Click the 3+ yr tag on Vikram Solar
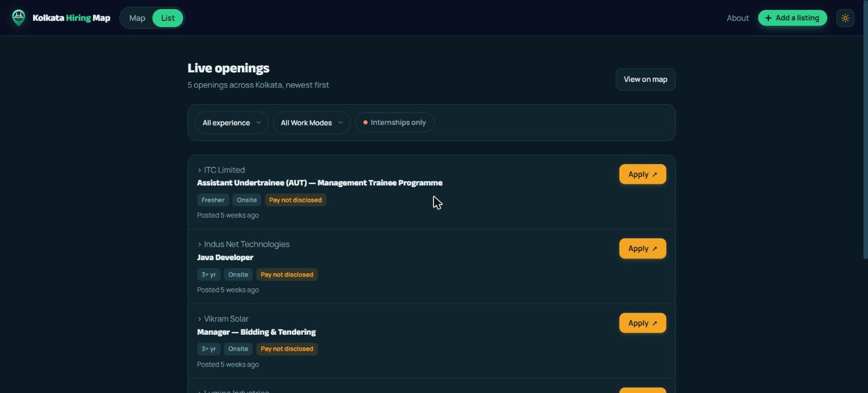The image size is (868, 393). pos(209,349)
